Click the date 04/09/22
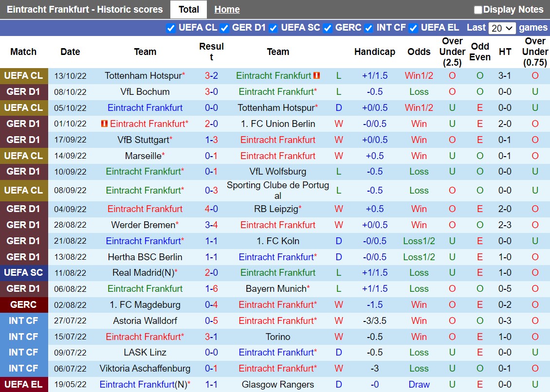This screenshot has height=392, width=550. pos(70,209)
